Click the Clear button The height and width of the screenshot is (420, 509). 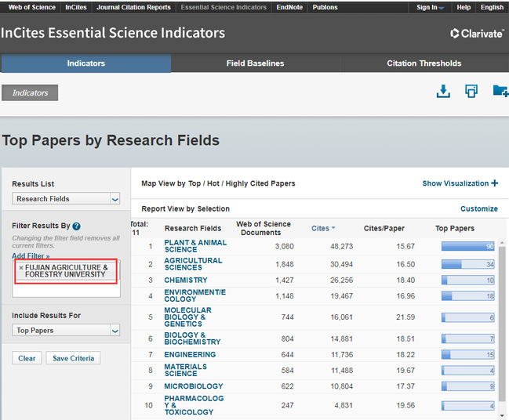27,358
